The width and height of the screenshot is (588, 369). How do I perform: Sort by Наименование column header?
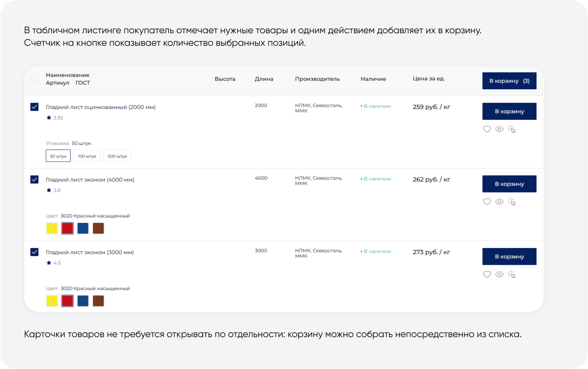67,75
